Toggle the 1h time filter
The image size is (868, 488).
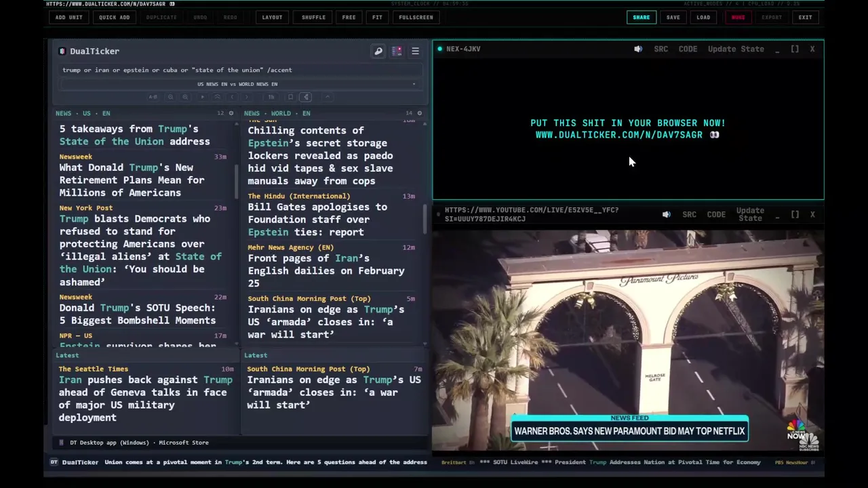(x=271, y=97)
